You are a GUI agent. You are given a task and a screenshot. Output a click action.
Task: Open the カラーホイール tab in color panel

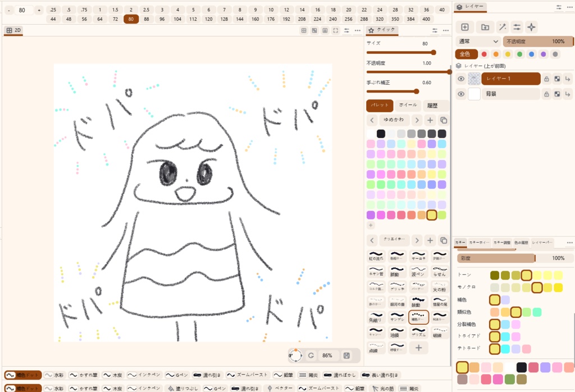(x=479, y=243)
